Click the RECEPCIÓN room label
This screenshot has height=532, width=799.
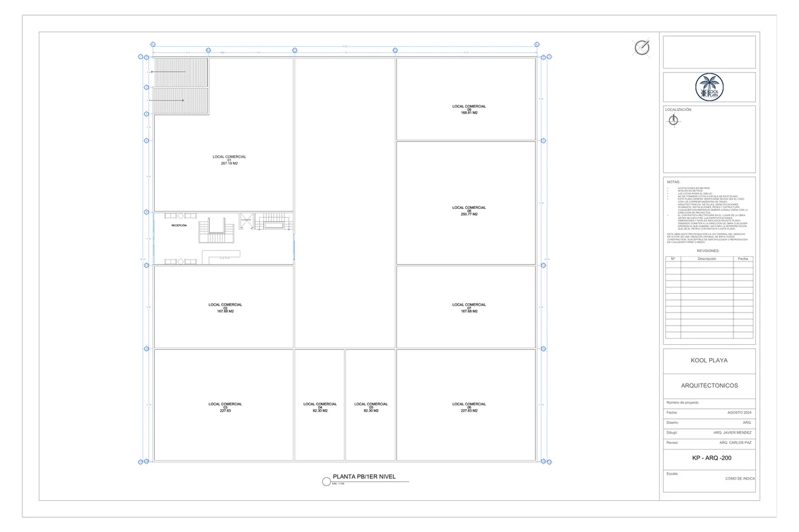tap(179, 225)
